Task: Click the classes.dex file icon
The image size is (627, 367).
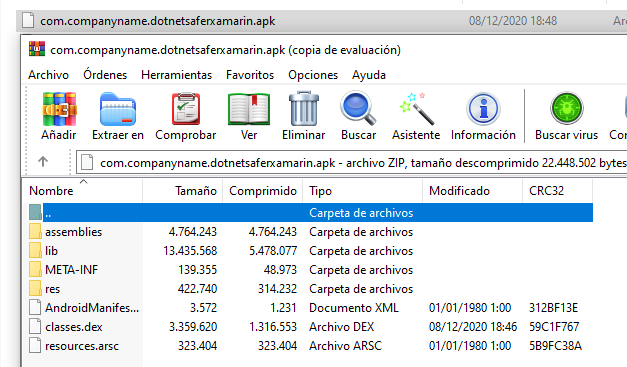Action: (35, 327)
